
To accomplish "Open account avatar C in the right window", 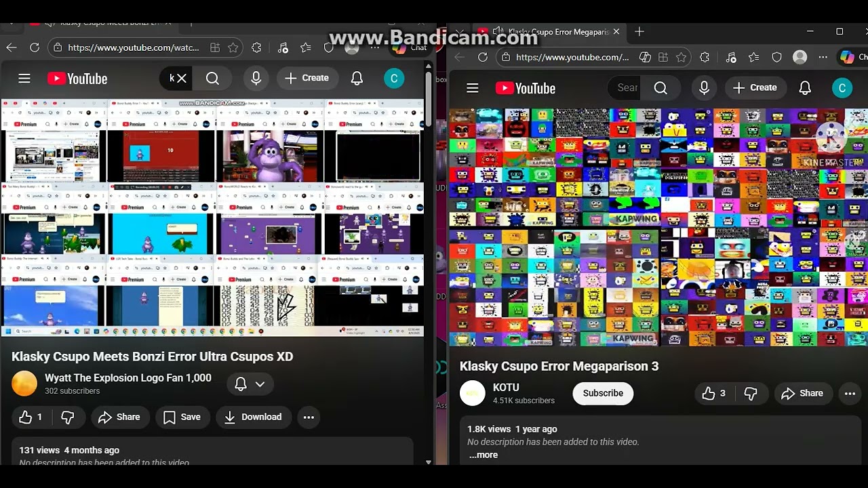I will point(842,88).
